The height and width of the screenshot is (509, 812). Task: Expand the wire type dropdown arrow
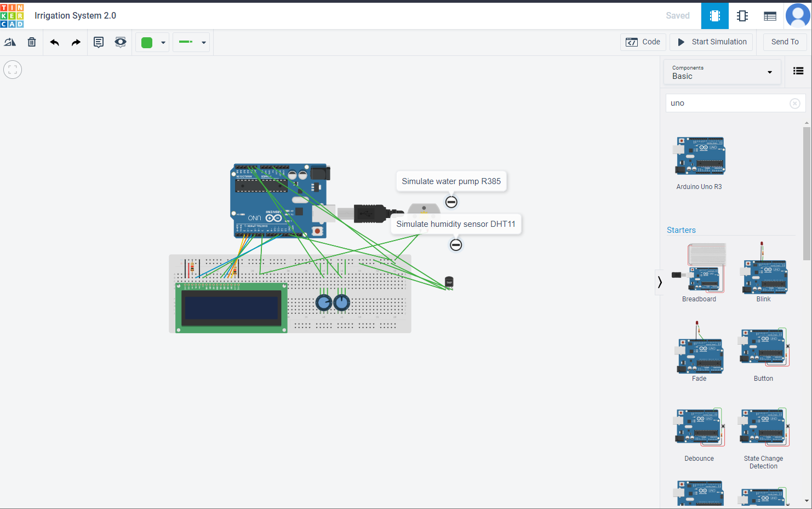pyautogui.click(x=204, y=43)
